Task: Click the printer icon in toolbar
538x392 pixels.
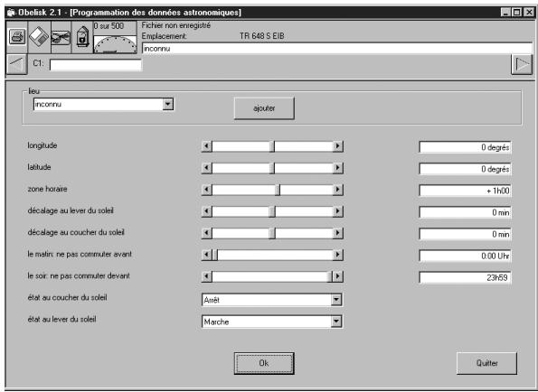Action: coord(17,37)
